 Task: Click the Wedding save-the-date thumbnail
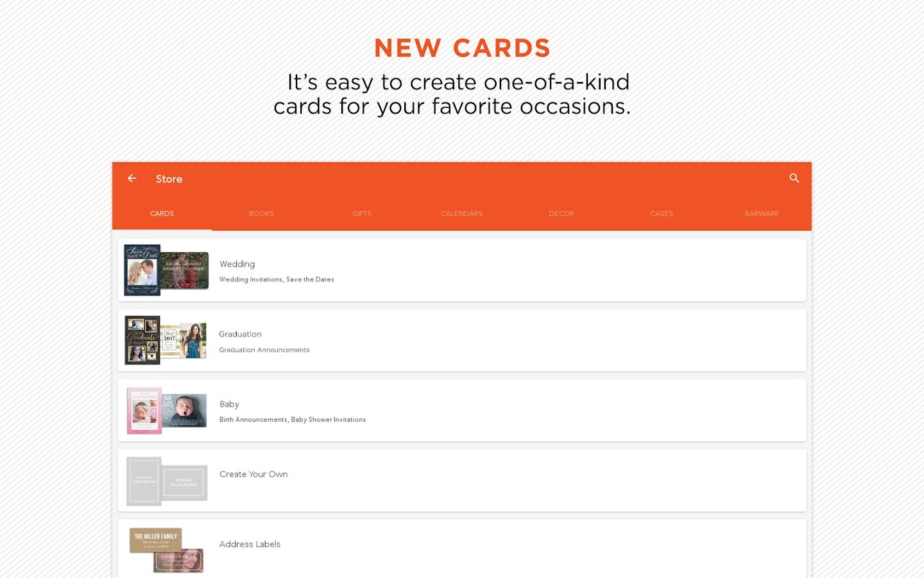tap(167, 270)
